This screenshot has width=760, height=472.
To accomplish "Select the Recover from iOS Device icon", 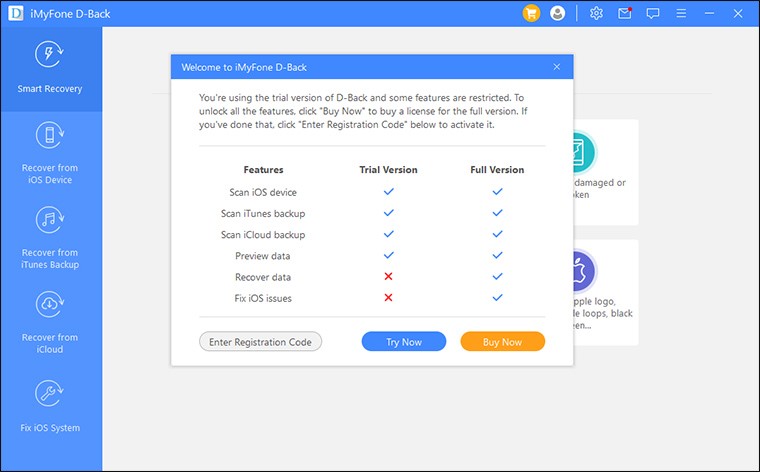I will click(49, 135).
